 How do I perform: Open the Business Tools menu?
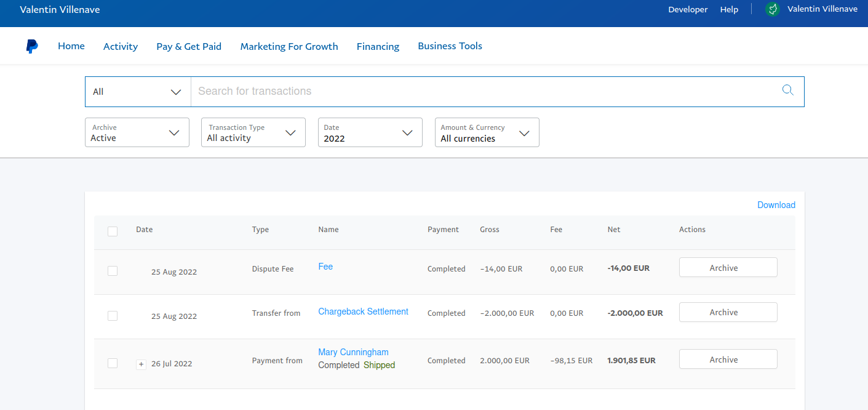450,46
